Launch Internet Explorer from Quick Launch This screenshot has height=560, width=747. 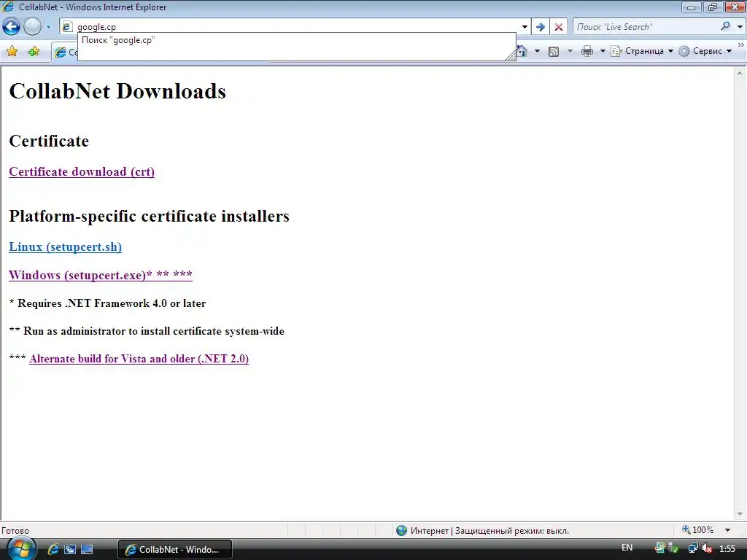tap(53, 549)
